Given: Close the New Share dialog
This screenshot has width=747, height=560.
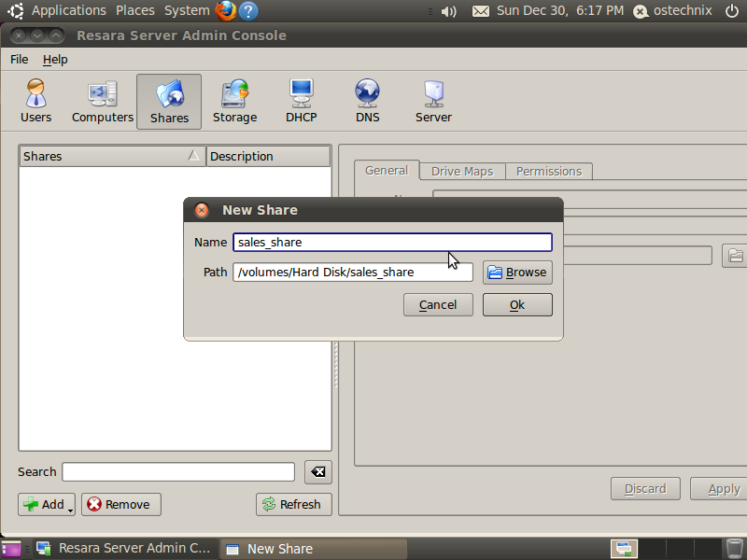Looking at the screenshot, I should click(x=202, y=210).
